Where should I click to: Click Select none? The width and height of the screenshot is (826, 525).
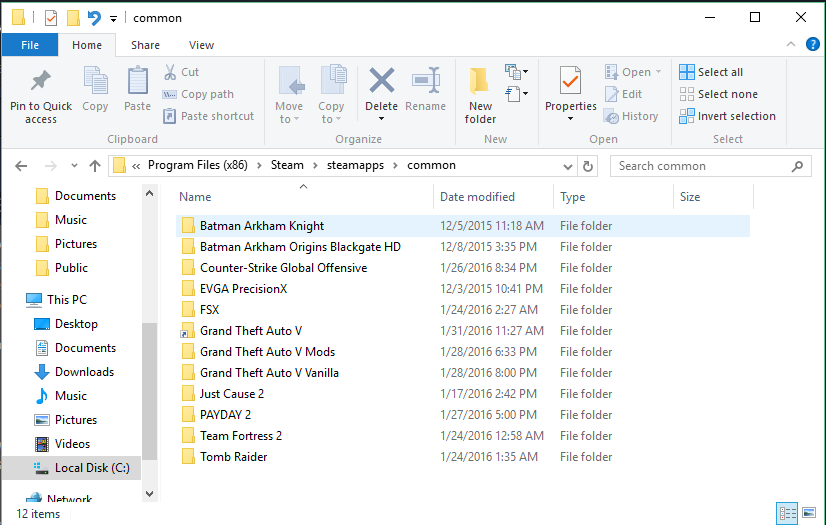pos(719,94)
